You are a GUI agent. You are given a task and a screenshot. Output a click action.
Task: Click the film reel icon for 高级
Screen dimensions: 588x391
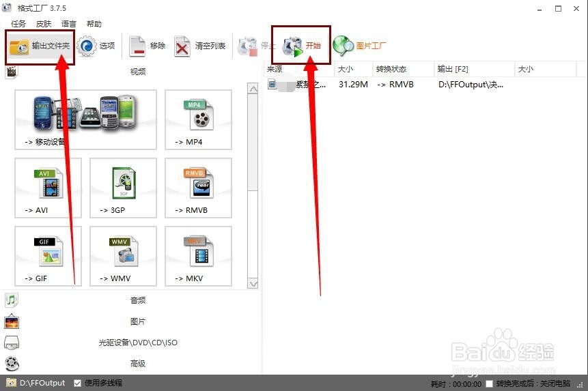[12, 363]
